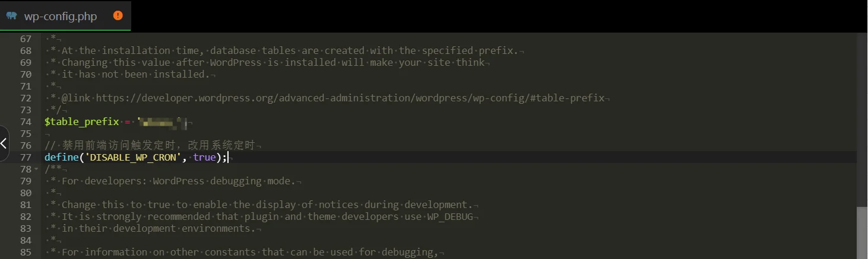
Task: Click the orange unsaved-changes indicator
Action: point(118,15)
